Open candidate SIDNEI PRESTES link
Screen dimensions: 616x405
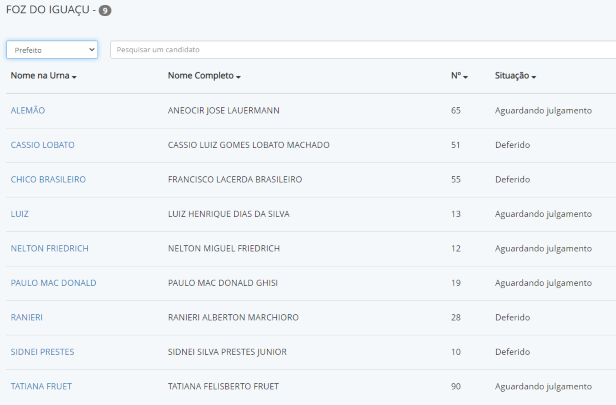click(x=42, y=352)
